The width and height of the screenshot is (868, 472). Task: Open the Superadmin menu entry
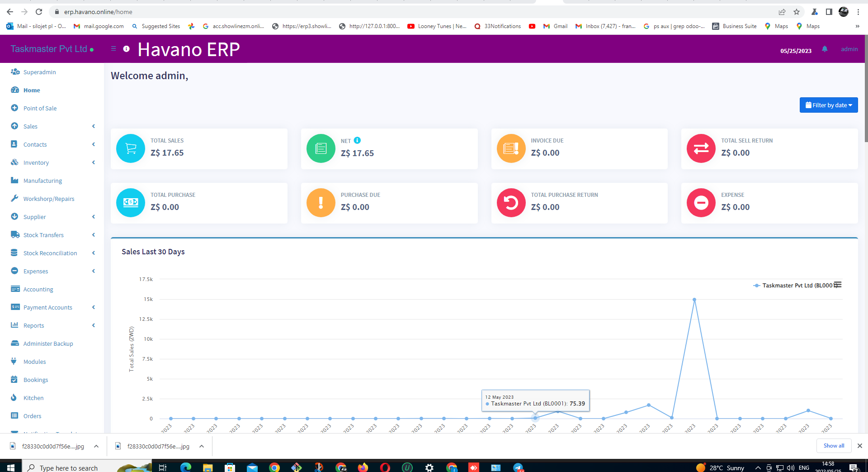(x=39, y=72)
